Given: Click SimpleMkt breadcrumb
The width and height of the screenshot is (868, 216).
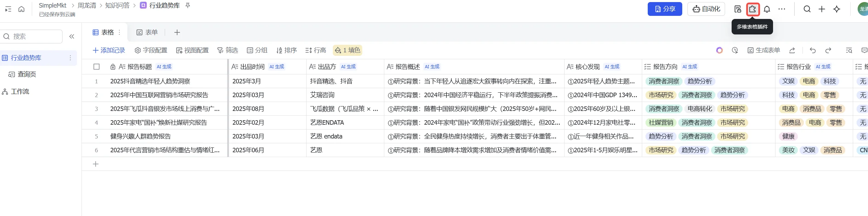Looking at the screenshot, I should pos(52,6).
